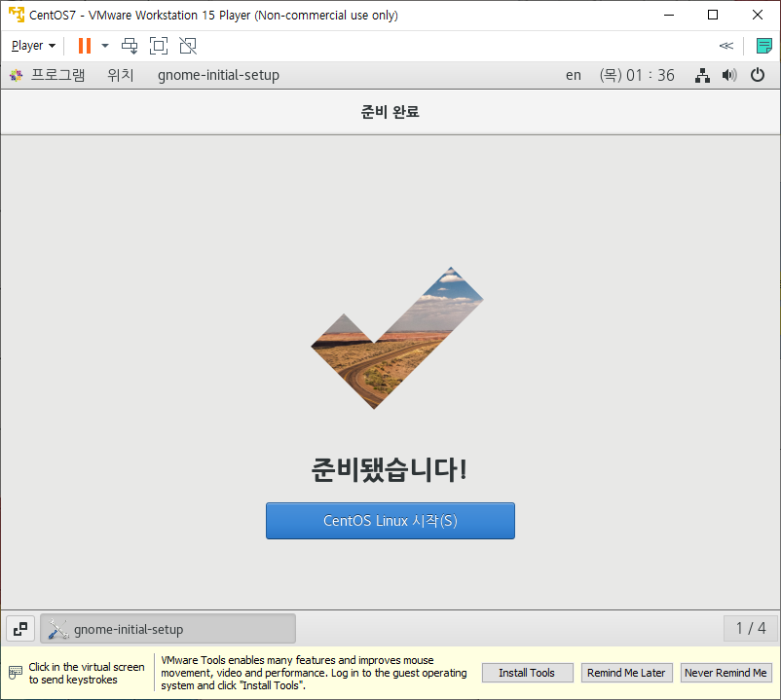Click the 준비 완료 header title
This screenshot has height=700, width=781.
coord(390,112)
